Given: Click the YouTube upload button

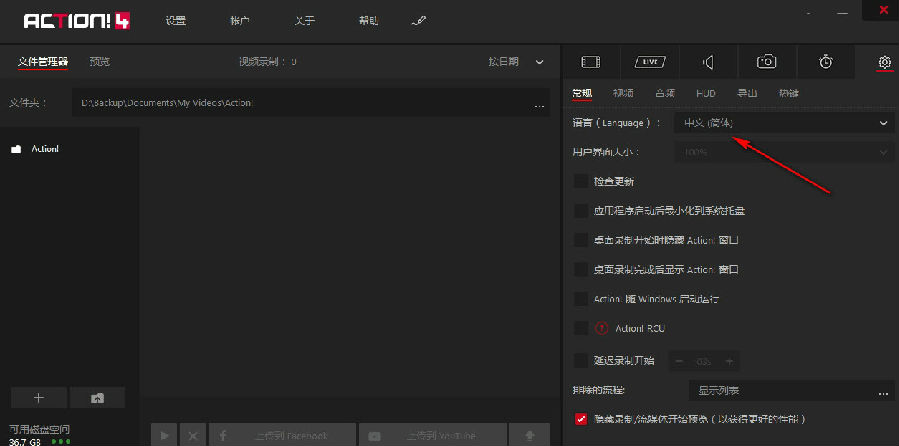Looking at the screenshot, I should [433, 436].
